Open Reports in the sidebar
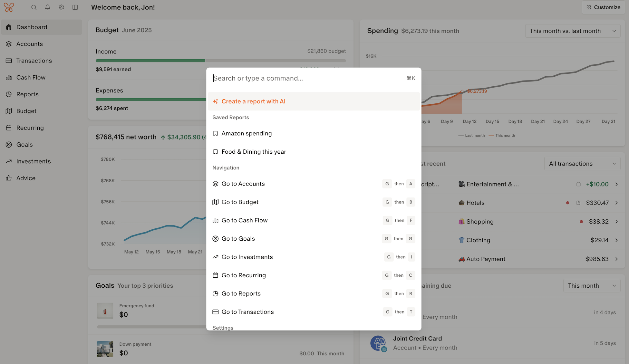Viewport: 629px width, 364px height. [x=27, y=94]
